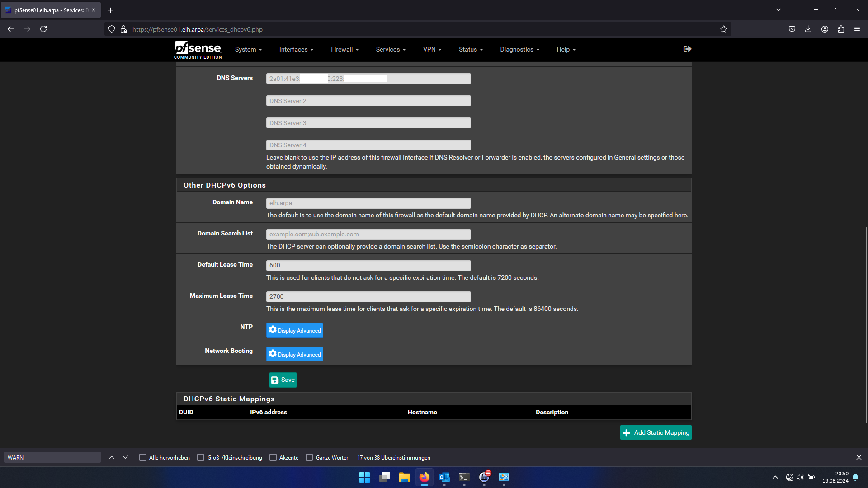
Task: Edit the Maximum Lease Time field
Action: (x=368, y=297)
